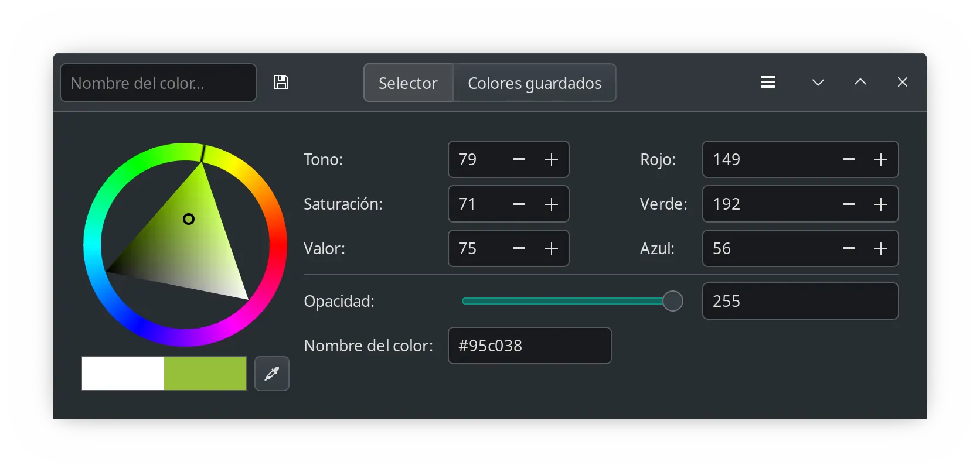
Task: Select the white previous color swatch
Action: pos(123,374)
